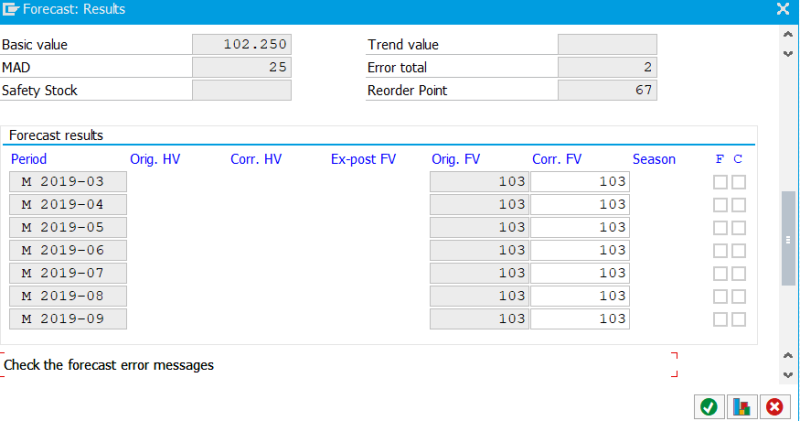Screen dimensions: 800x421
Task: Select the Orig. FV value for M 2019-09
Action: (x=479, y=319)
